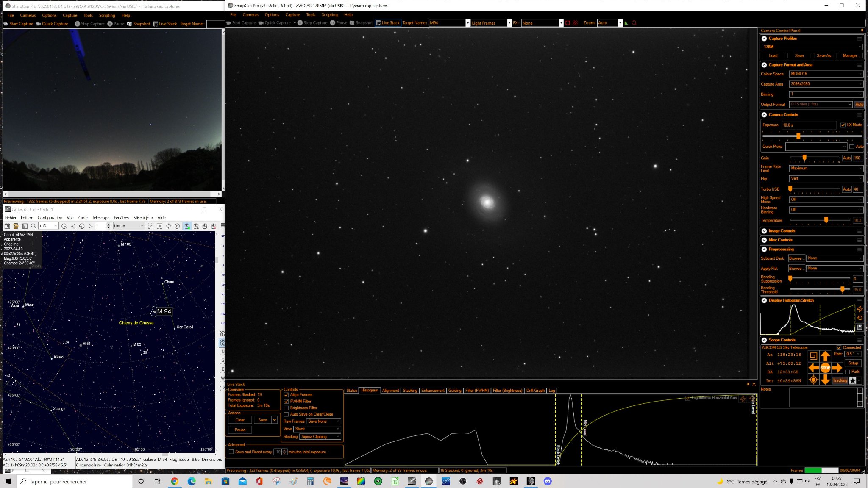
Task: Switch to the Alignment tab
Action: point(390,391)
